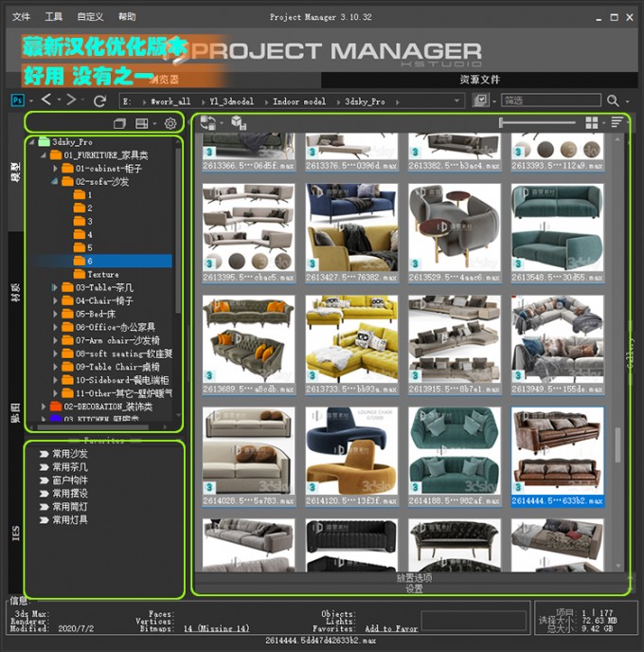Image resolution: width=644 pixels, height=652 pixels.
Task: Collapse the 02-sofa folder
Action: click(54, 181)
